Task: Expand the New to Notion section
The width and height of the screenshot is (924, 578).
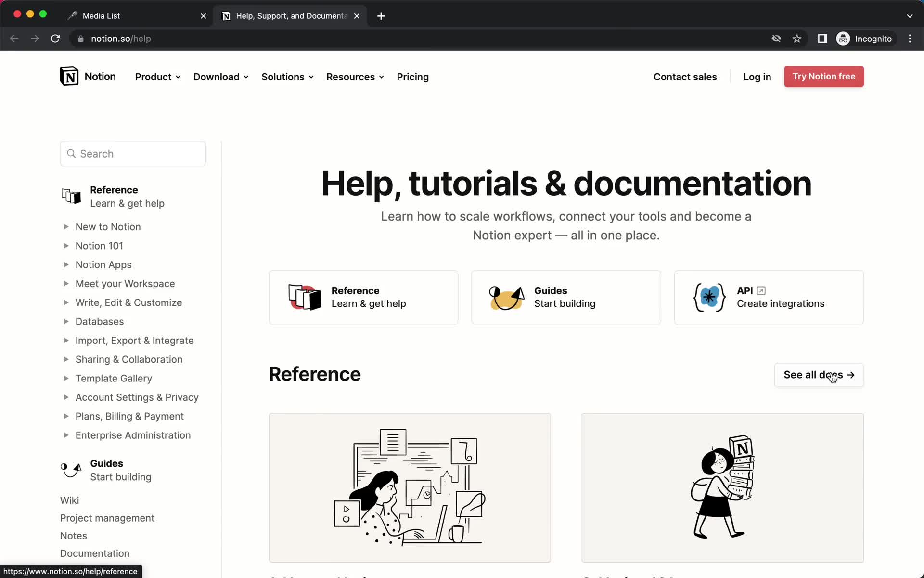Action: (66, 226)
